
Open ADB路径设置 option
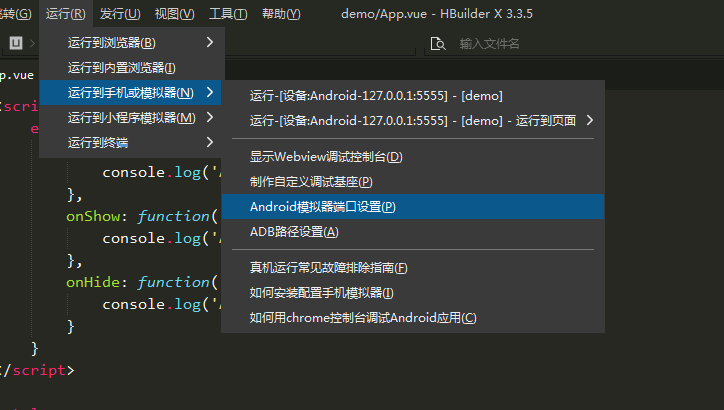[x=294, y=232]
